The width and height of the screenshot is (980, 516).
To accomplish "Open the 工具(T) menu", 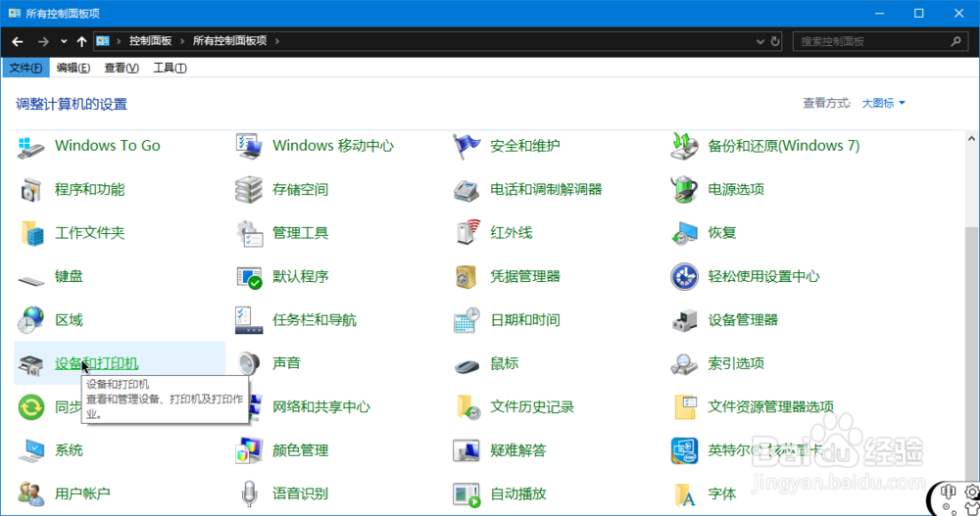I will point(170,68).
